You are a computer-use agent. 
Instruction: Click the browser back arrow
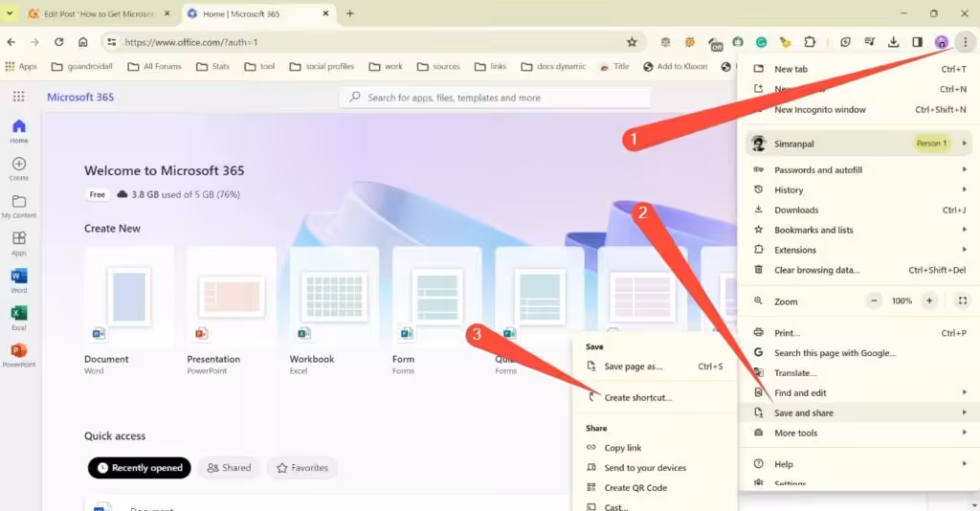[11, 42]
